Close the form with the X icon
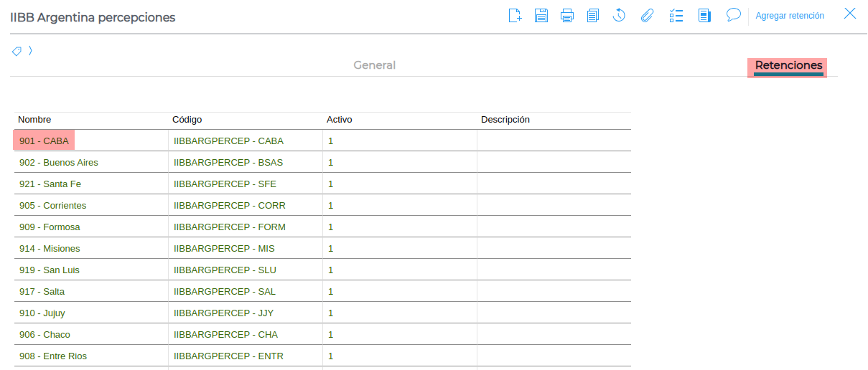Viewport: 868px width, 370px height. 850,14
